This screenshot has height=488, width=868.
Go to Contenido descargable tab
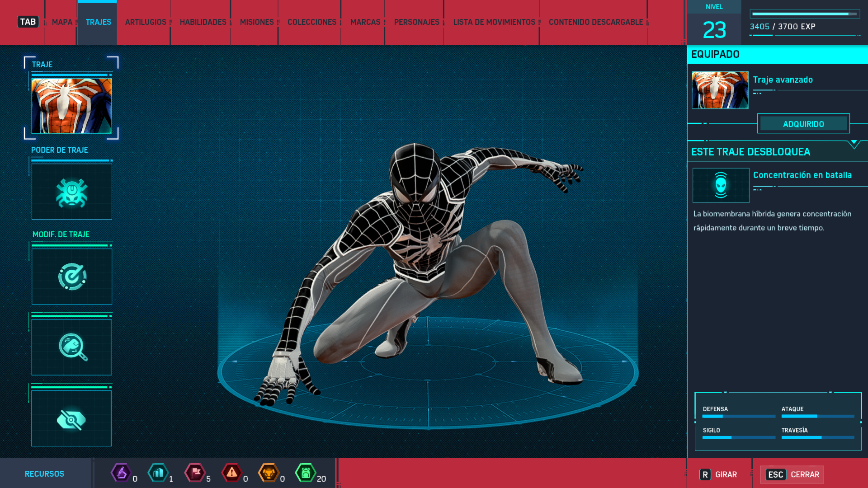tap(595, 22)
